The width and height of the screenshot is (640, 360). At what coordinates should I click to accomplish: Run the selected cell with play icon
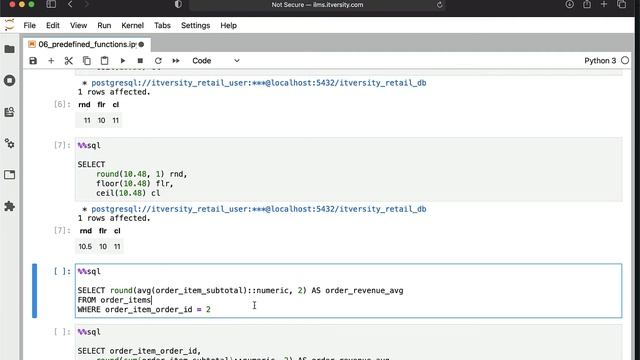(122, 61)
